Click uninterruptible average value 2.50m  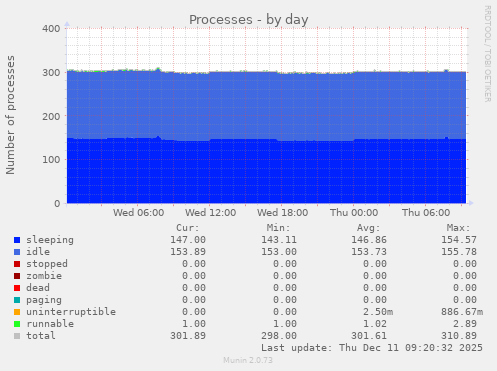pos(378,312)
